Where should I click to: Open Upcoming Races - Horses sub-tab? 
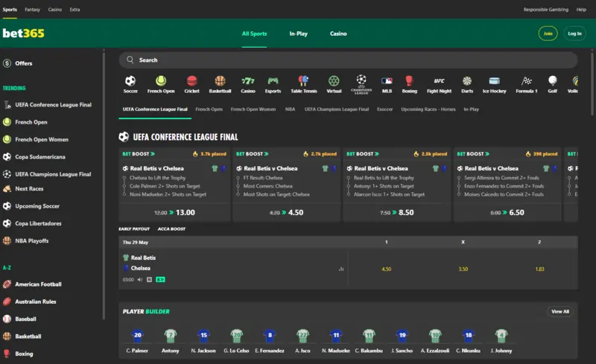pyautogui.click(x=428, y=109)
